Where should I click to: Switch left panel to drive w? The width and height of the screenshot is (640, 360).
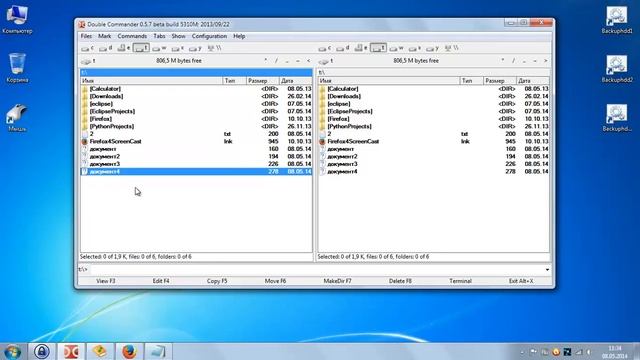159,48
